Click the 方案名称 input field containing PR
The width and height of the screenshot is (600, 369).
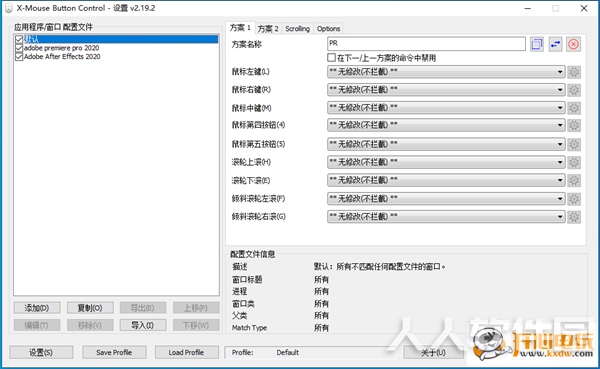426,44
